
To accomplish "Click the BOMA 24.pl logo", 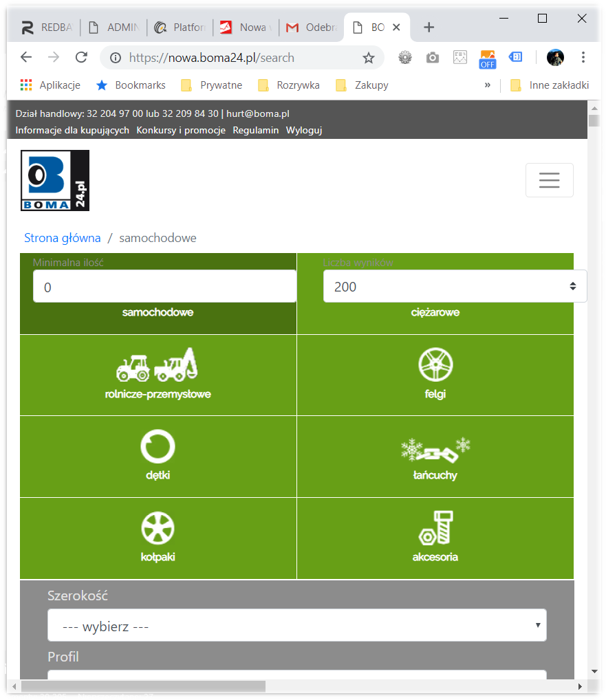I will [x=55, y=180].
